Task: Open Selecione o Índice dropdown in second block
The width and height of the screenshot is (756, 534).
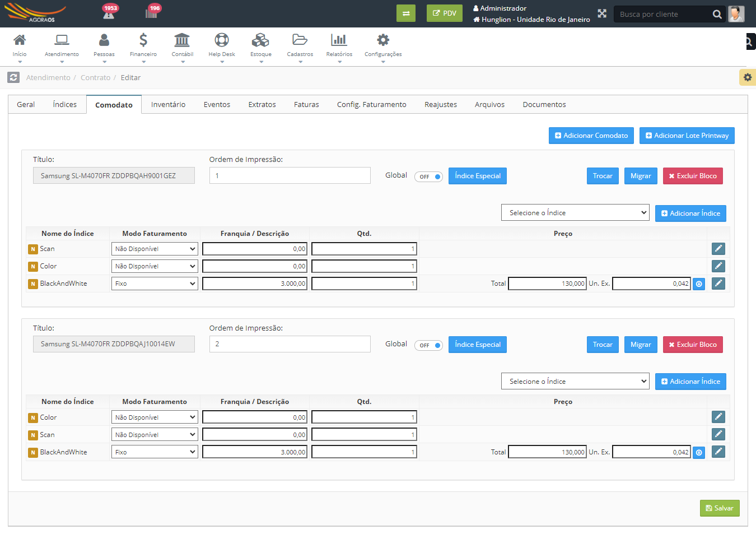Action: (575, 381)
